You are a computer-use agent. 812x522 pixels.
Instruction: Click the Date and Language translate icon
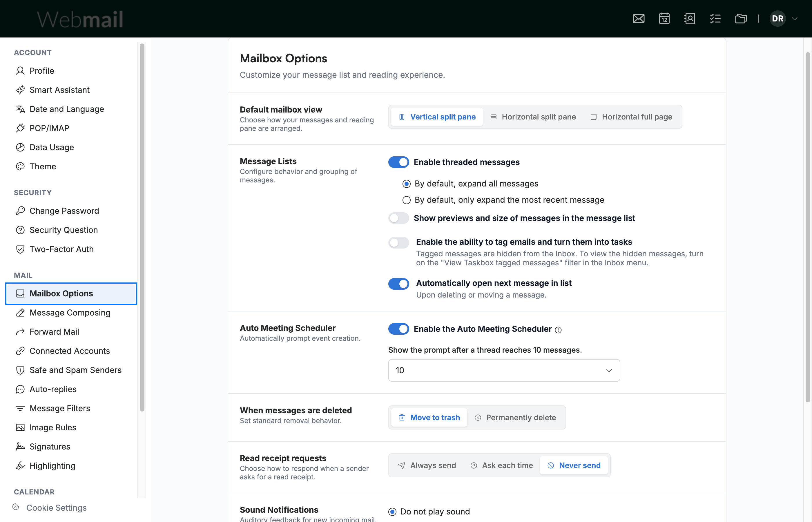pyautogui.click(x=20, y=109)
